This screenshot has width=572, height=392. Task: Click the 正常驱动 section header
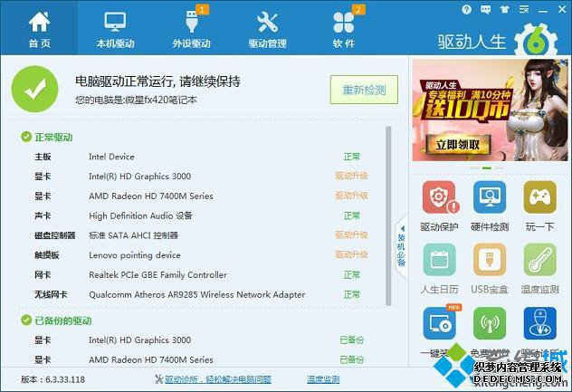coord(47,138)
